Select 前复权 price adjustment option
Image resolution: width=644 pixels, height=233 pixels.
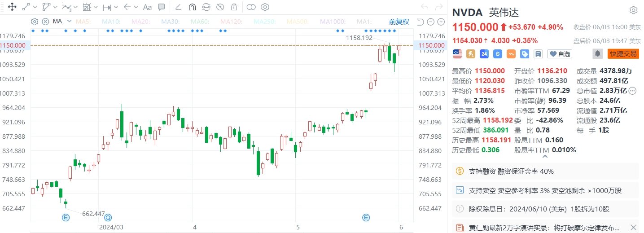pos(399,22)
